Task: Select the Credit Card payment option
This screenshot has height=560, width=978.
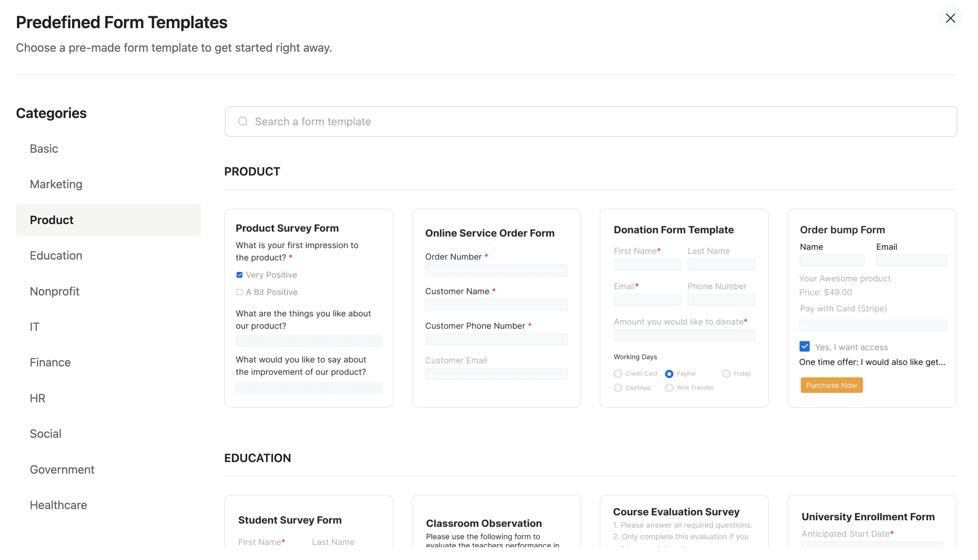Action: click(618, 373)
